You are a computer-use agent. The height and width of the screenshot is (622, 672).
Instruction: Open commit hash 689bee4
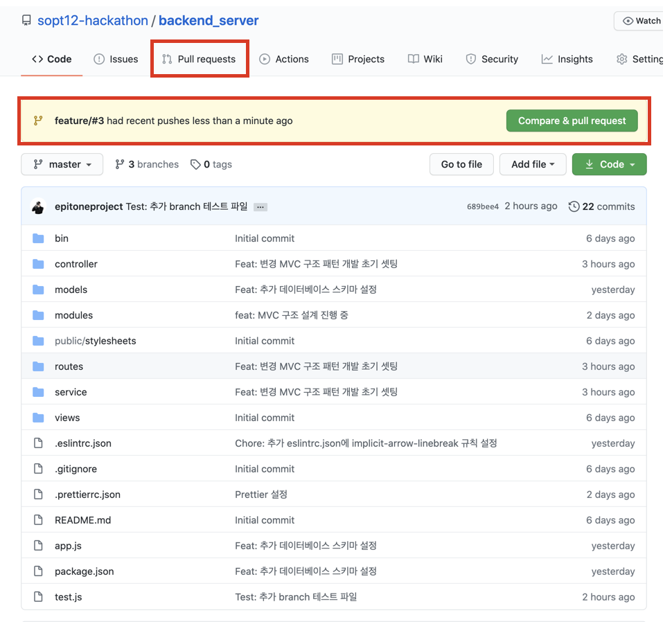(483, 206)
